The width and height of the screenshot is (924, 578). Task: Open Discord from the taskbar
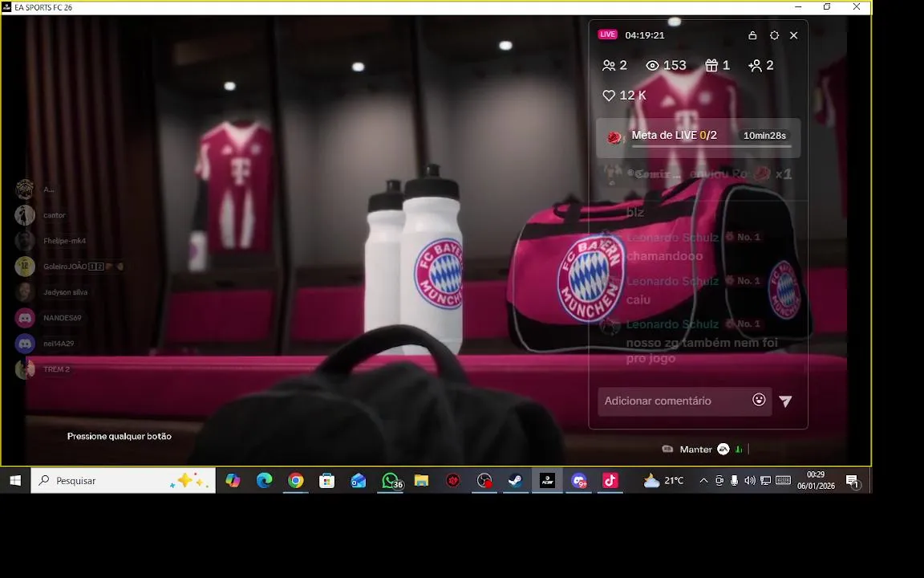[578, 481]
